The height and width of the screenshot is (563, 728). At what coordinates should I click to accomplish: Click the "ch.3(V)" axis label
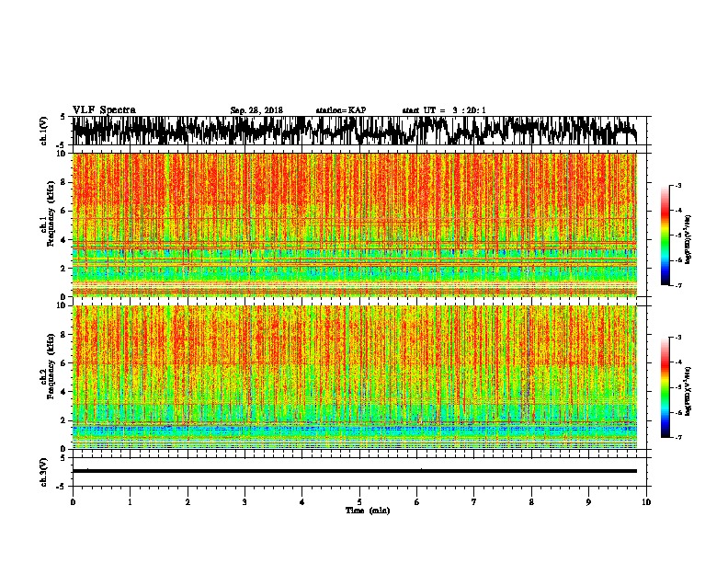[44, 473]
